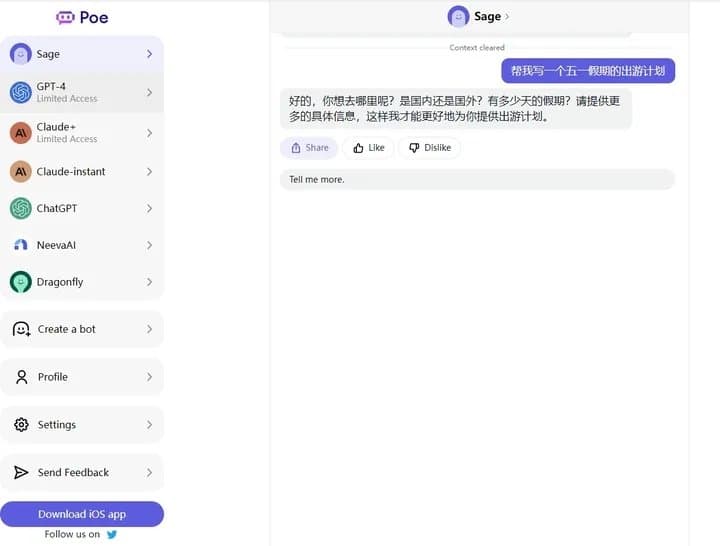Viewport: 720px width, 546px height.
Task: Expand the Claude-instant row chevron
Action: coord(149,172)
